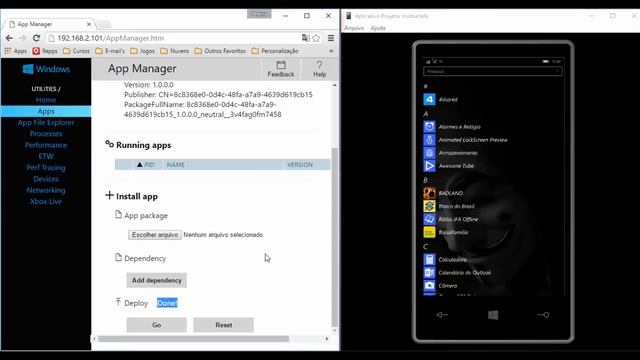The width and height of the screenshot is (640, 360).
Task: Click the translate page icon in address bar
Action: pos(305,38)
